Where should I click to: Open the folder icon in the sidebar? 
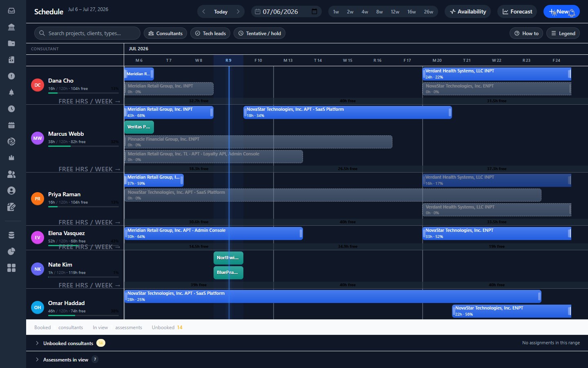11,43
